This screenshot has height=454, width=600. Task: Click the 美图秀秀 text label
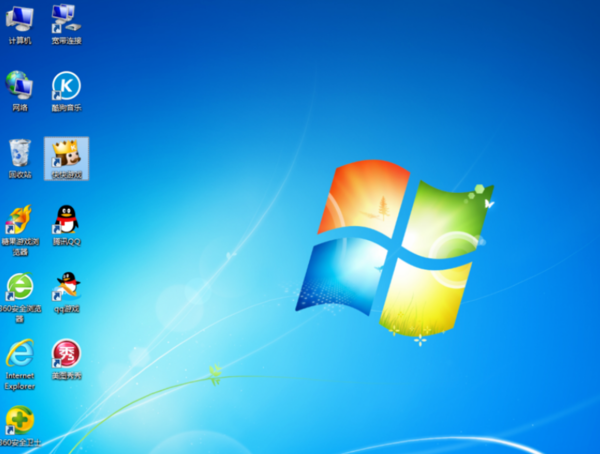[66, 376]
